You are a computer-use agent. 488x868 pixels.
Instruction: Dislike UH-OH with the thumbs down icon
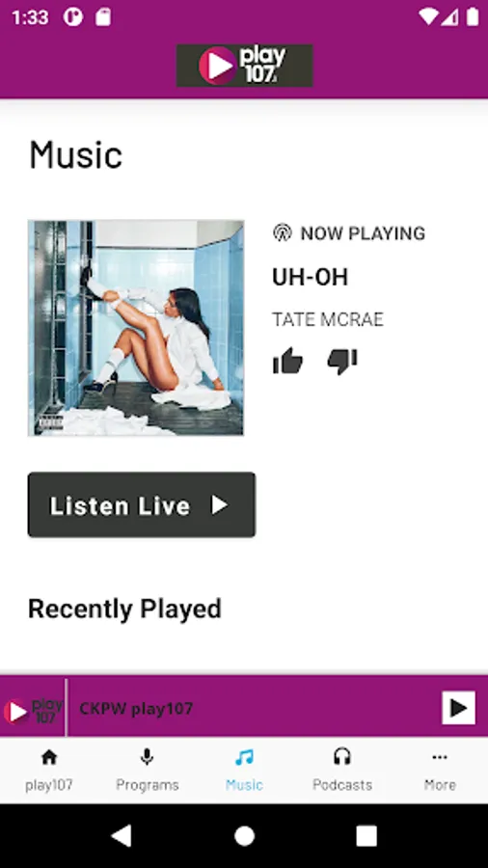pos(342,362)
